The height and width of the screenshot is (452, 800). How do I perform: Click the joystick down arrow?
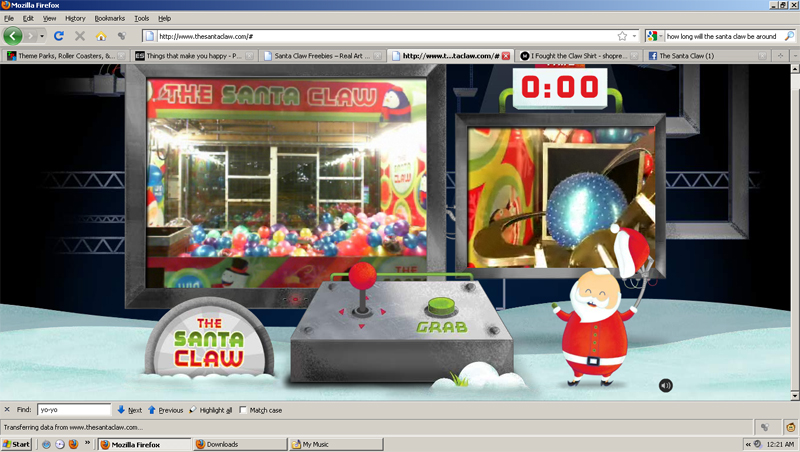pyautogui.click(x=362, y=326)
